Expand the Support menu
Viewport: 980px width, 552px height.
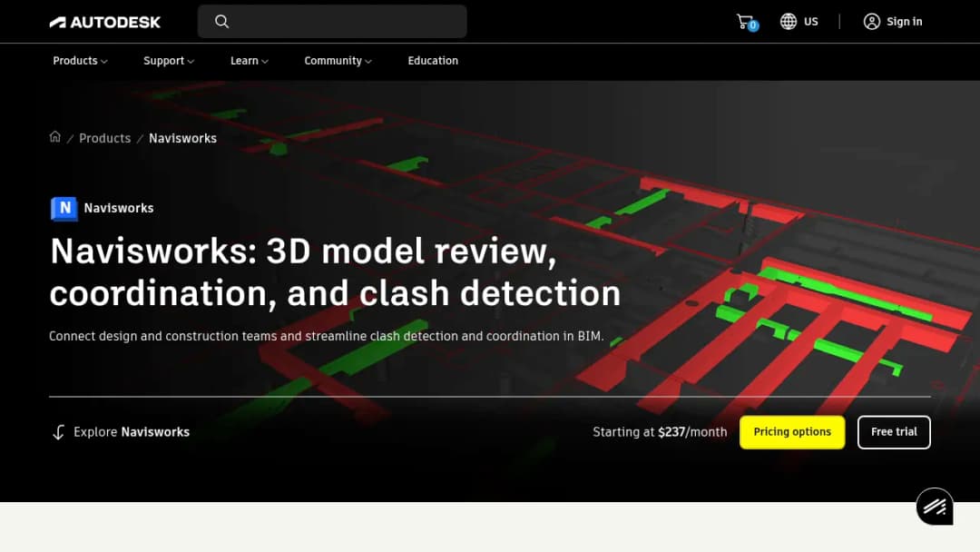[x=169, y=61]
